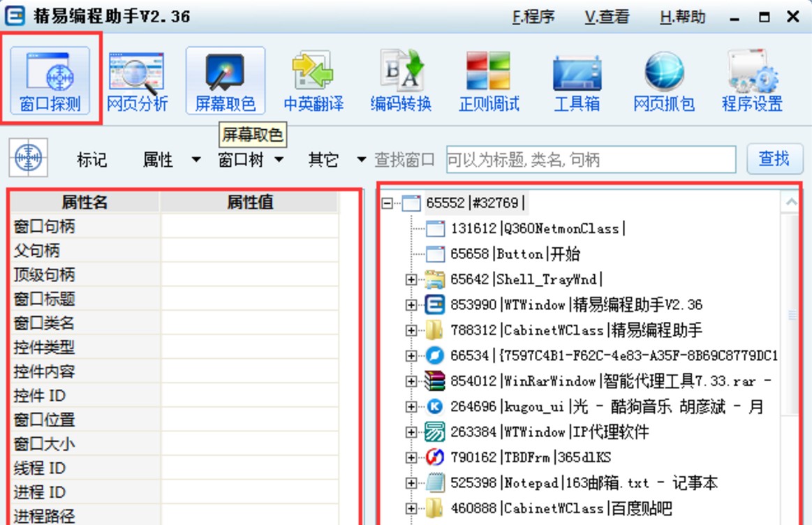812x525 pixels.
Task: Click the 属性 toolbar label
Action: point(158,159)
